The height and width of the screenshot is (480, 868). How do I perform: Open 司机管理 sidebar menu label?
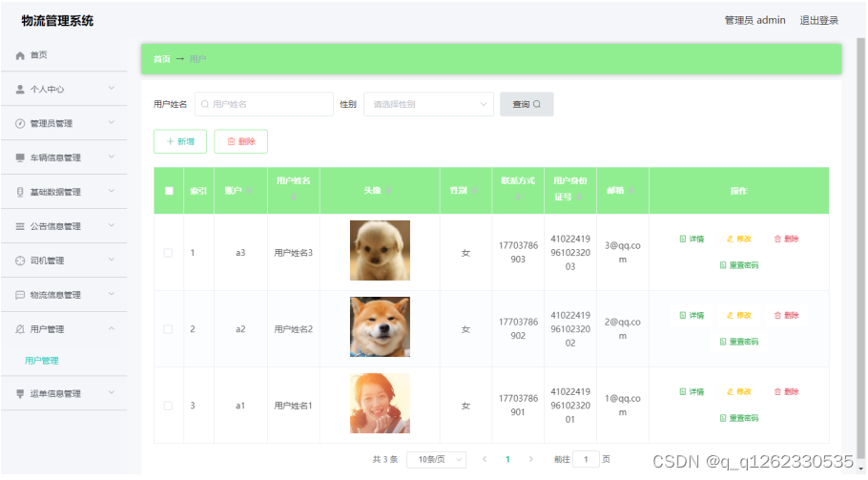click(47, 261)
